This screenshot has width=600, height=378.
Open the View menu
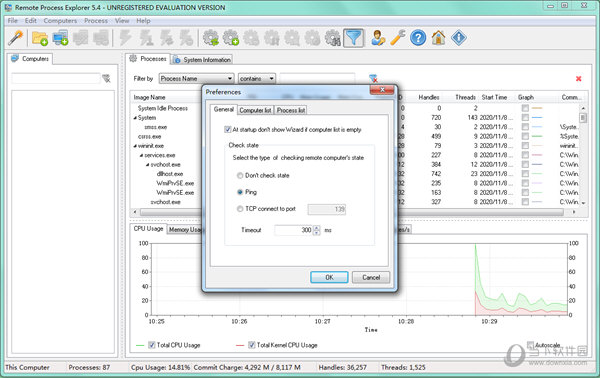(x=122, y=21)
